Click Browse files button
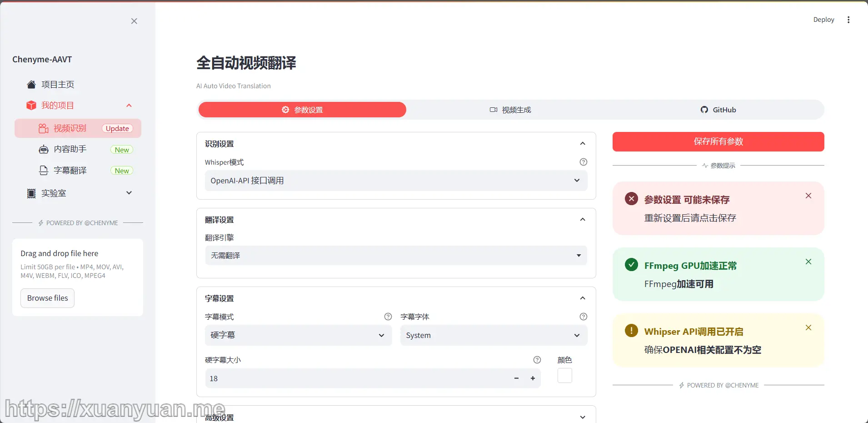Screen dimensions: 868x423 47,298
